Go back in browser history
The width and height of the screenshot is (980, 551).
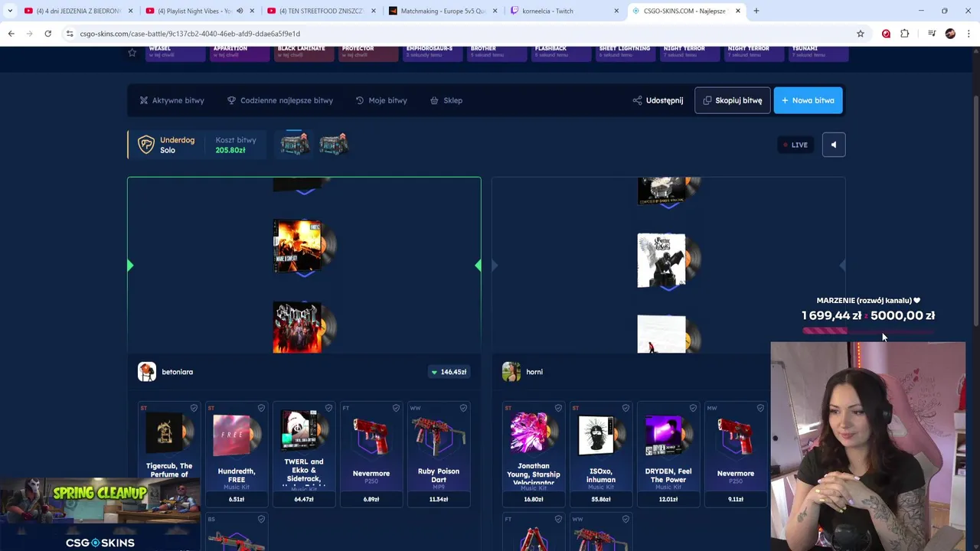tap(11, 34)
